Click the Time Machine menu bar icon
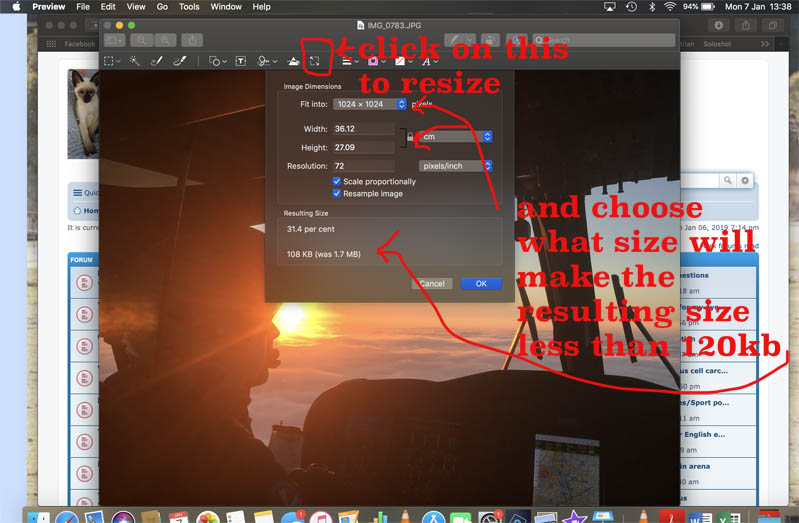The height and width of the screenshot is (523, 799). point(631,7)
